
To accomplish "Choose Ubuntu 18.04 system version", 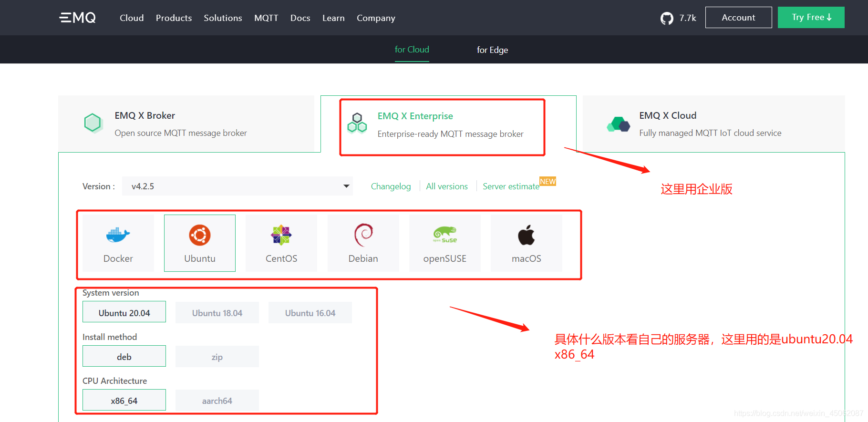I will point(217,312).
